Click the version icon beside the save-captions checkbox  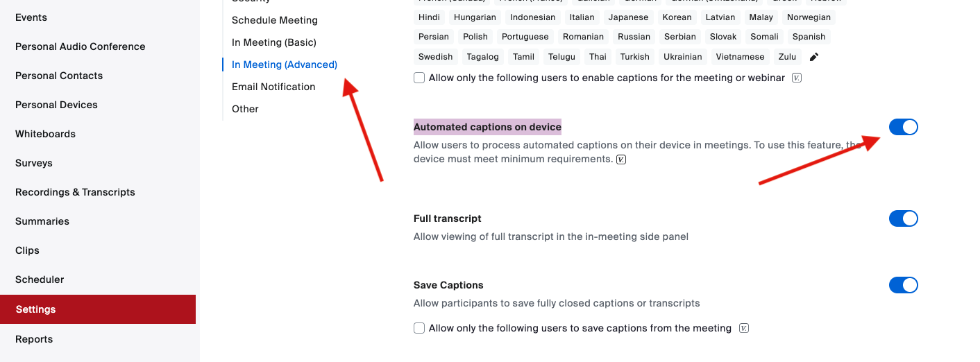point(744,328)
